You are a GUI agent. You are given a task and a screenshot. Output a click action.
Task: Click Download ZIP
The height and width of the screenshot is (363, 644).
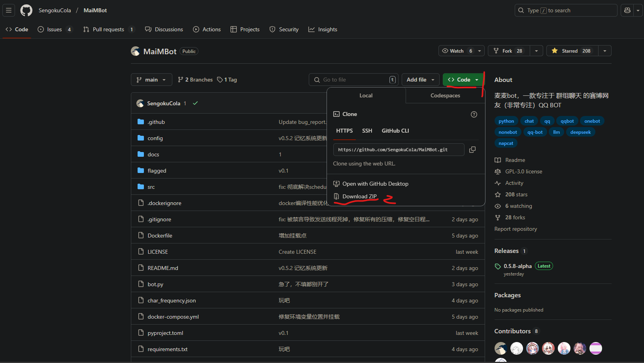coord(359,196)
